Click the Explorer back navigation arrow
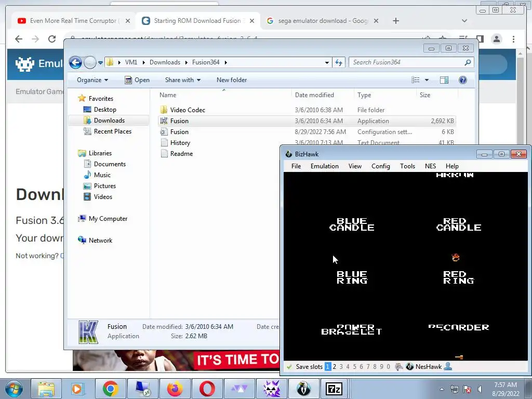The height and width of the screenshot is (399, 532). (75, 62)
